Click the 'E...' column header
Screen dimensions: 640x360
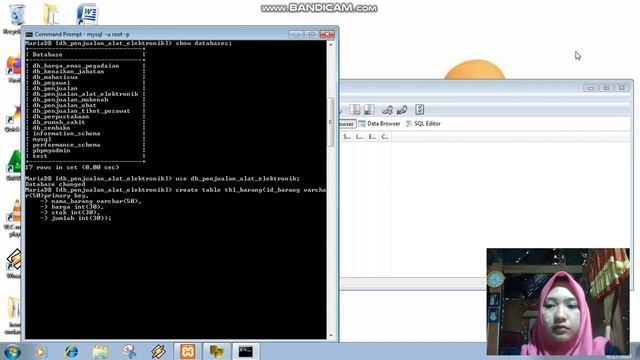[372, 137]
